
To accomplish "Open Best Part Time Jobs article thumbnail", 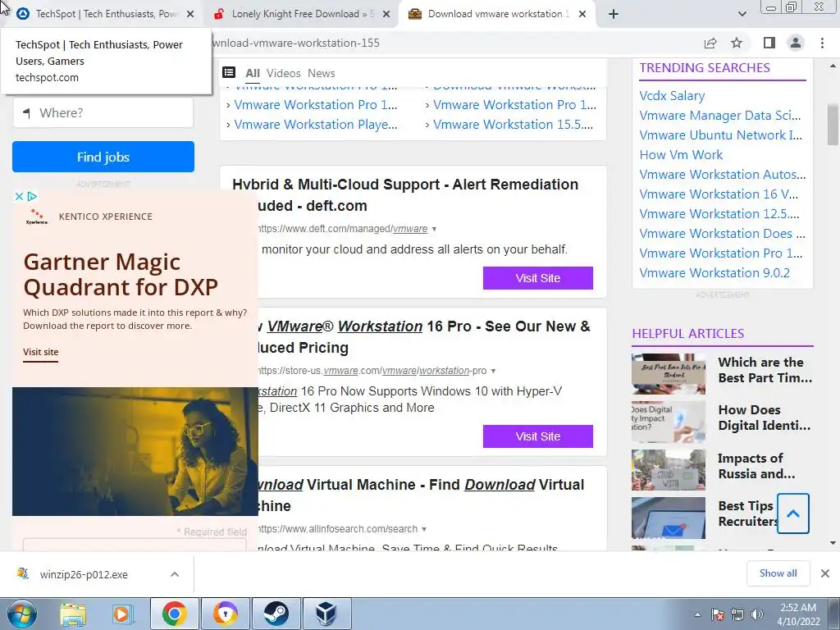I will 669,374.
